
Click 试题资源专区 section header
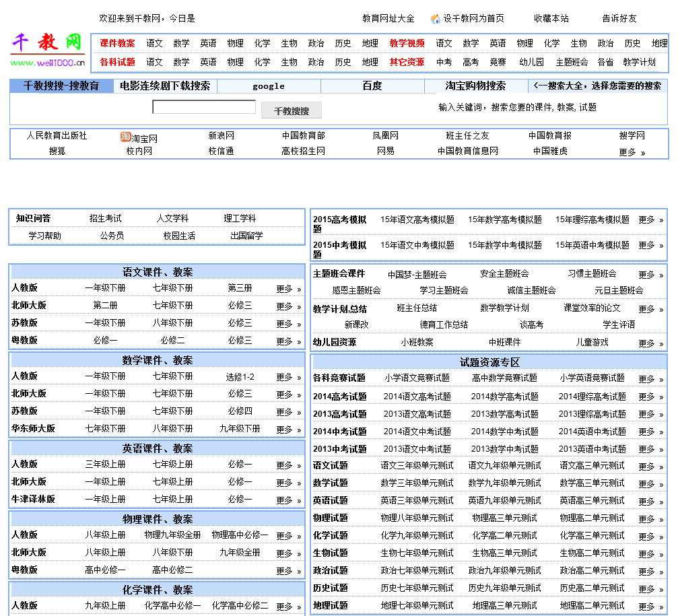coord(489,362)
